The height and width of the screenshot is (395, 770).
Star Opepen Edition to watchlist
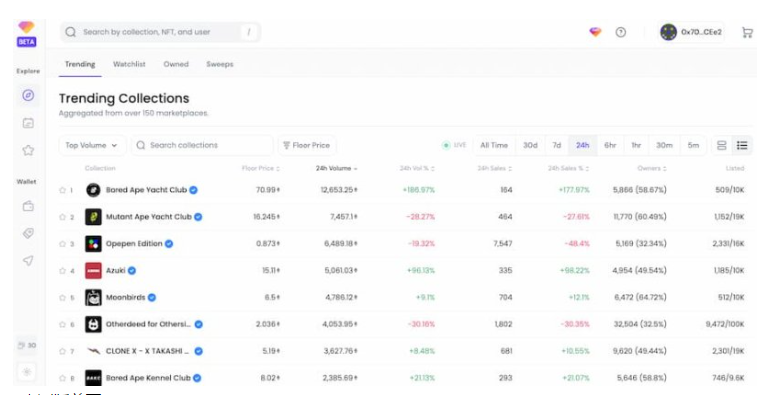point(62,244)
